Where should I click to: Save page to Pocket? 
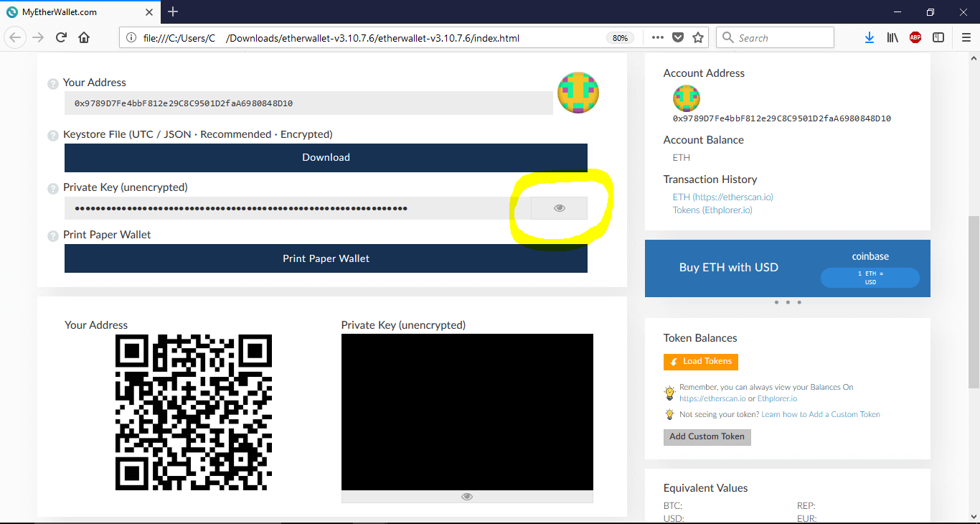tap(678, 38)
